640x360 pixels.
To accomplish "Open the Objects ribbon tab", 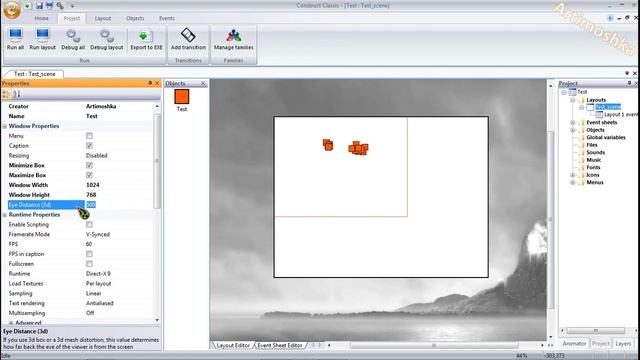I will [x=135, y=18].
